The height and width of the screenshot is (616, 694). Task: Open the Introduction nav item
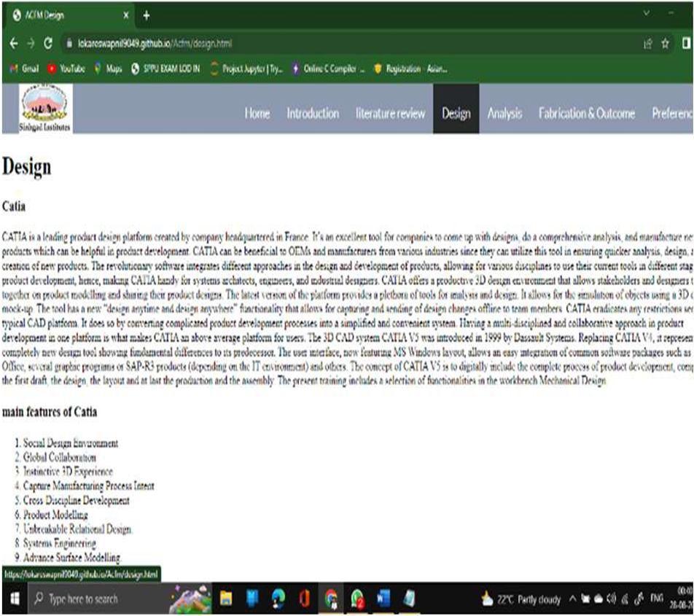pyautogui.click(x=313, y=113)
